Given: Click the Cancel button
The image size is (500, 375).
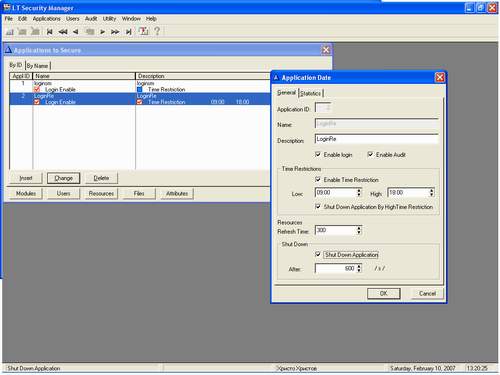Looking at the screenshot, I should 427,293.
